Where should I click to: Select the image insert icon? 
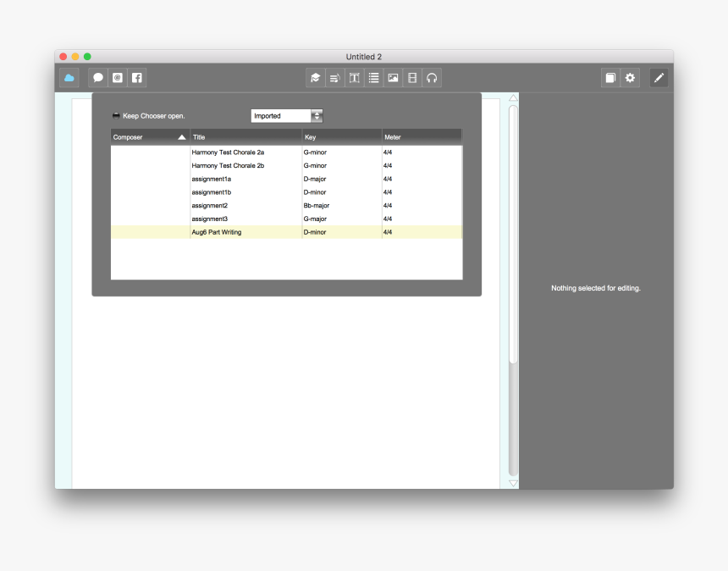(392, 77)
